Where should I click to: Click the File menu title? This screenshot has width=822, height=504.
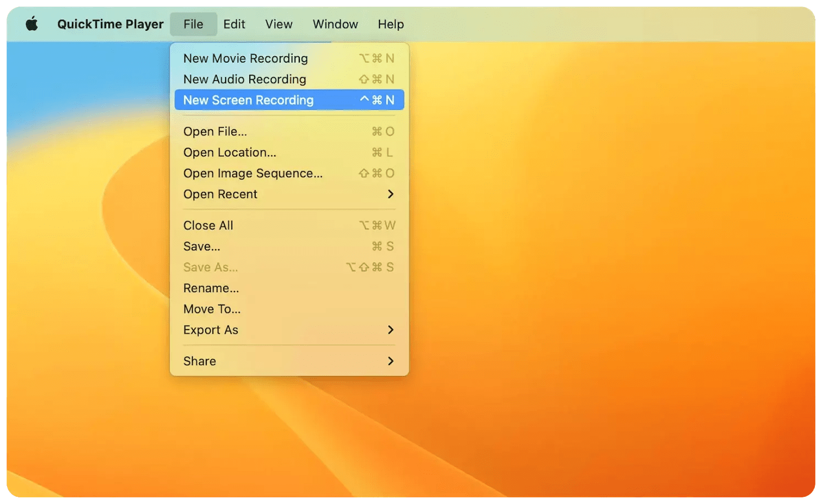pyautogui.click(x=193, y=24)
